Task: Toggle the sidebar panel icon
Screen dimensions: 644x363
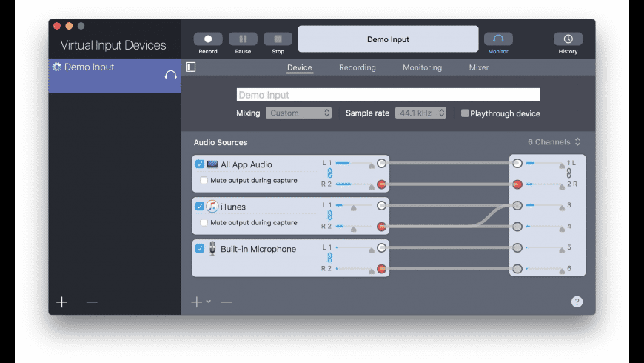Action: click(190, 67)
